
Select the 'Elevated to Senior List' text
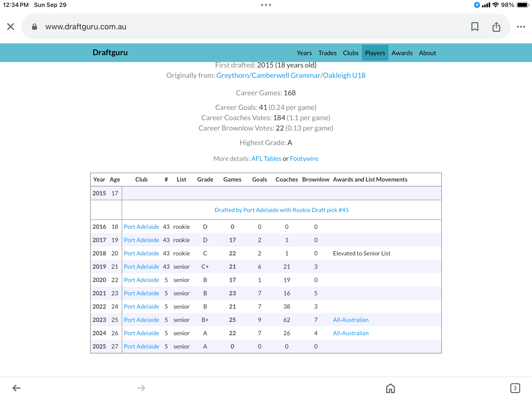click(x=362, y=253)
